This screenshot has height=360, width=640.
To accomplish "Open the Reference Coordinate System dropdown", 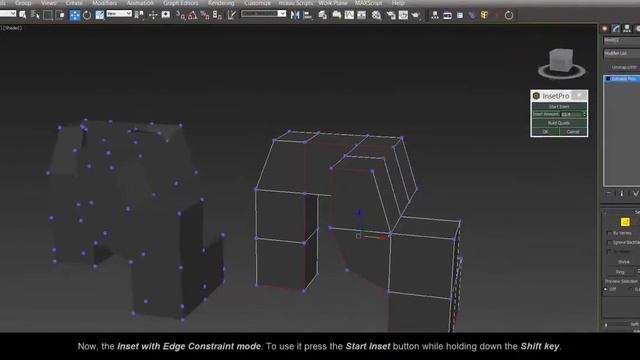I will [119, 14].
